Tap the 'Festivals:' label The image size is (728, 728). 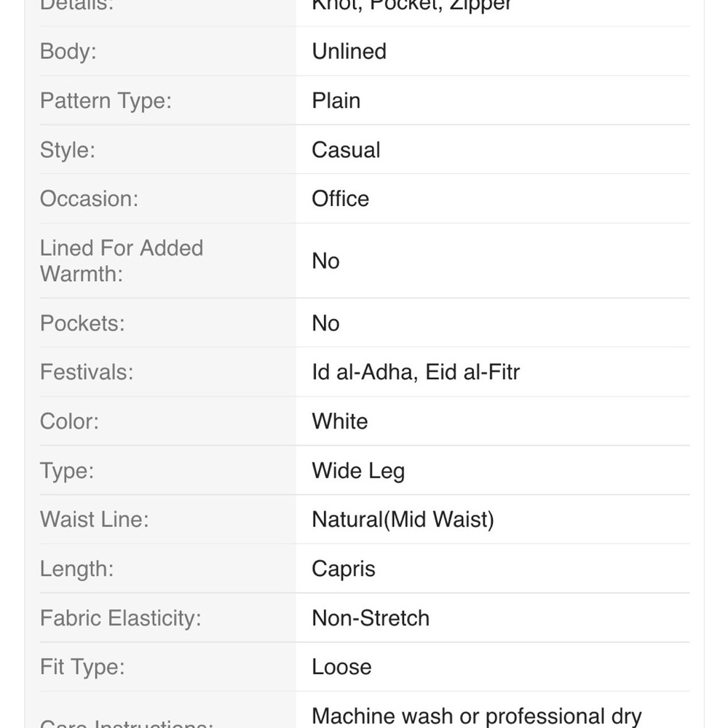[87, 372]
